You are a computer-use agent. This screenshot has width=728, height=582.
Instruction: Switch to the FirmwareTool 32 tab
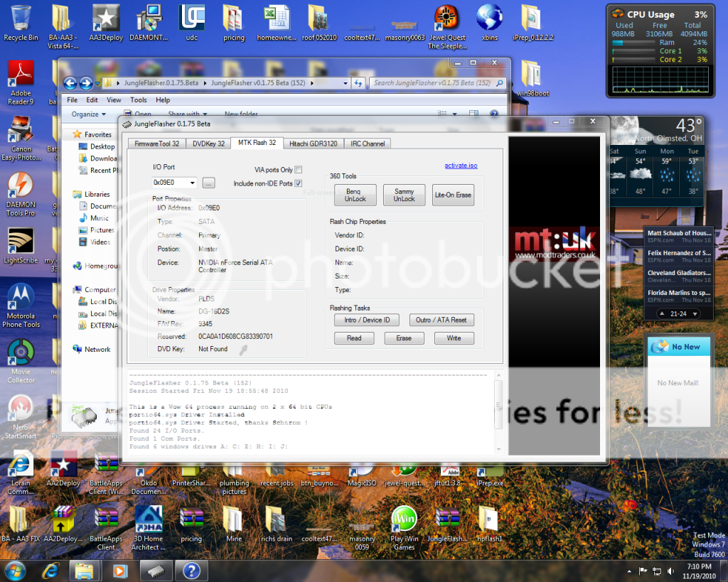(157, 144)
